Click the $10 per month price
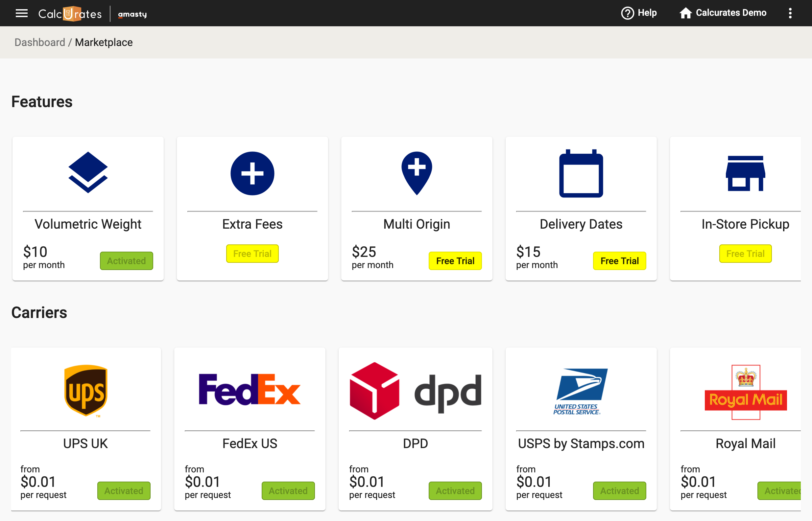Image resolution: width=812 pixels, height=521 pixels. point(44,257)
